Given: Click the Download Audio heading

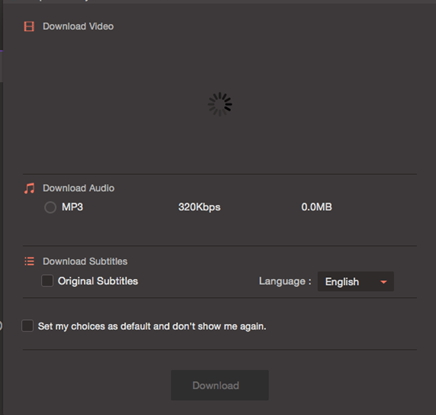Looking at the screenshot, I should [x=78, y=188].
